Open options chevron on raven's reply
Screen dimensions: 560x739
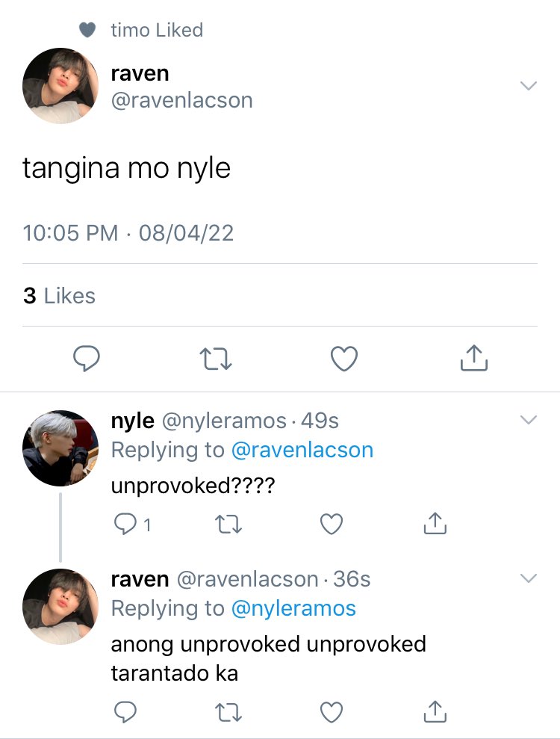[x=529, y=578]
